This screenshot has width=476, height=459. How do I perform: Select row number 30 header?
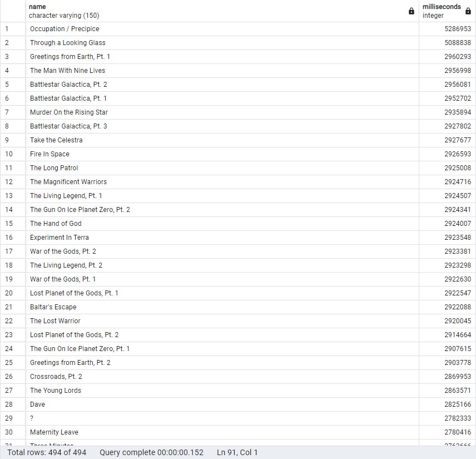(x=13, y=432)
